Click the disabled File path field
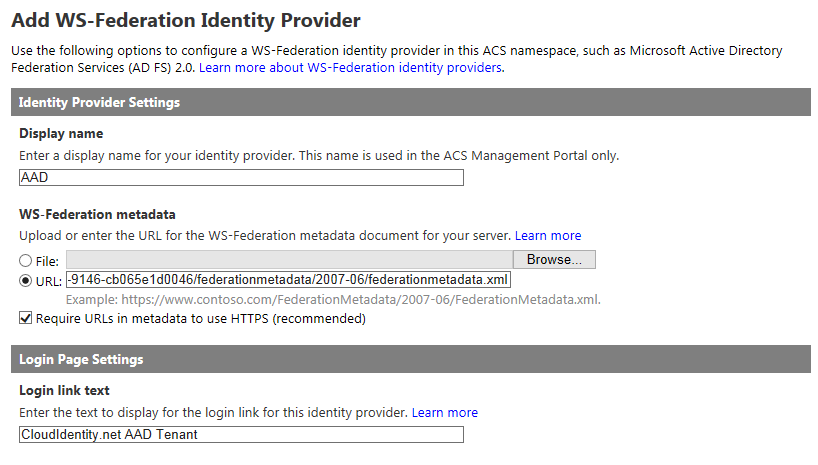Image resolution: width=818 pixels, height=465 pixels. [x=290, y=259]
